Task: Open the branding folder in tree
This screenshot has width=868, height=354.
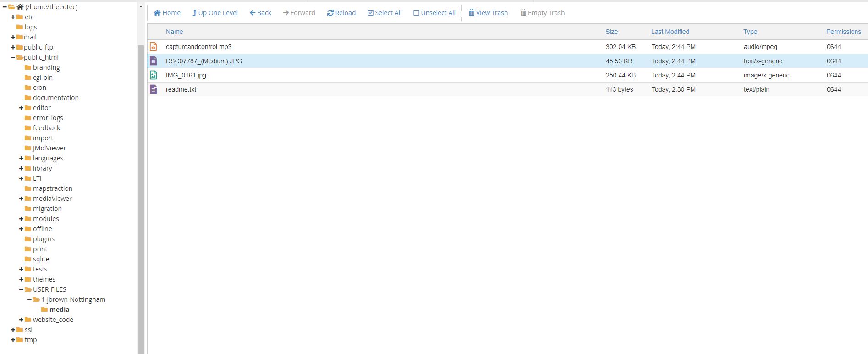Action: pos(46,67)
